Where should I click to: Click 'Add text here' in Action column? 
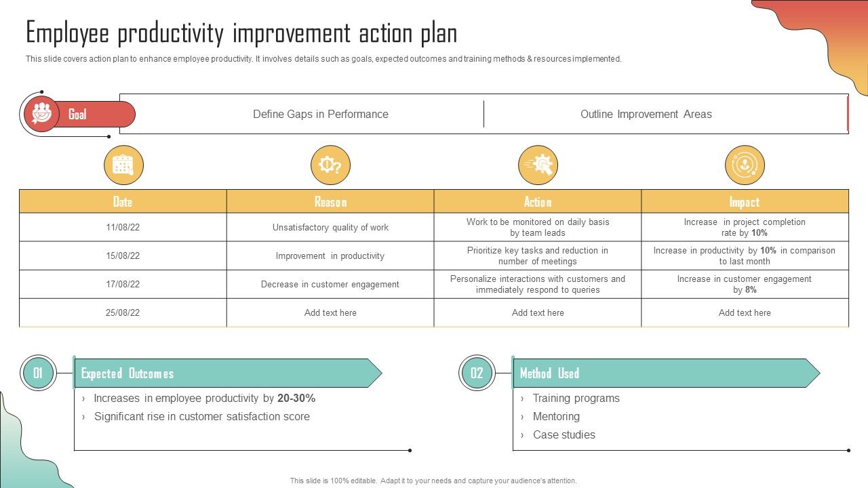click(x=538, y=313)
